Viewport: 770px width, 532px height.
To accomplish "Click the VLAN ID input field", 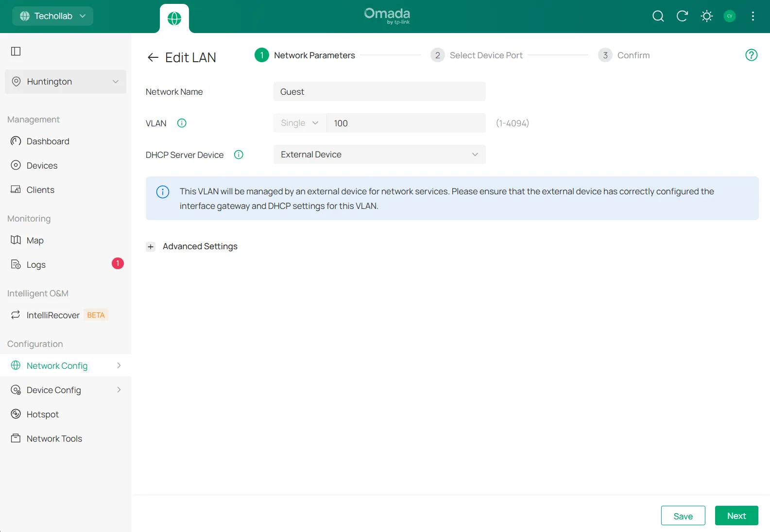I will (406, 123).
